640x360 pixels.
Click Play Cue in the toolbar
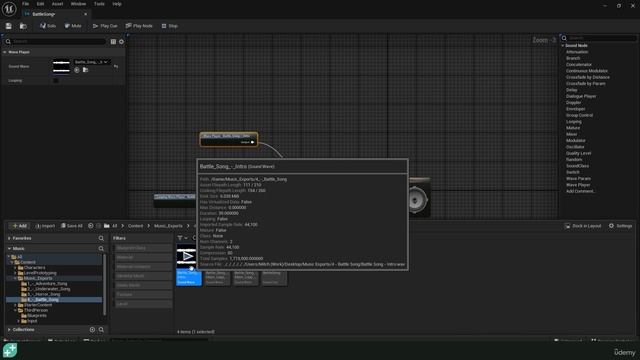(105, 26)
